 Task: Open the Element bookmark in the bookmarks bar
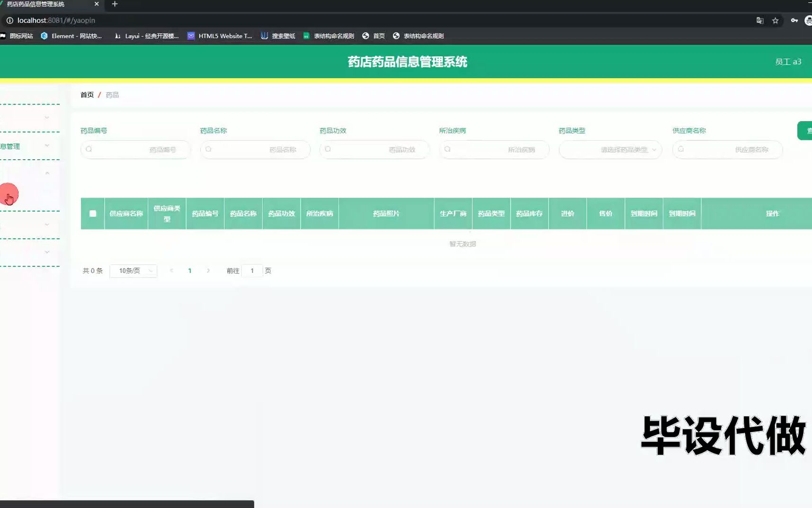72,36
